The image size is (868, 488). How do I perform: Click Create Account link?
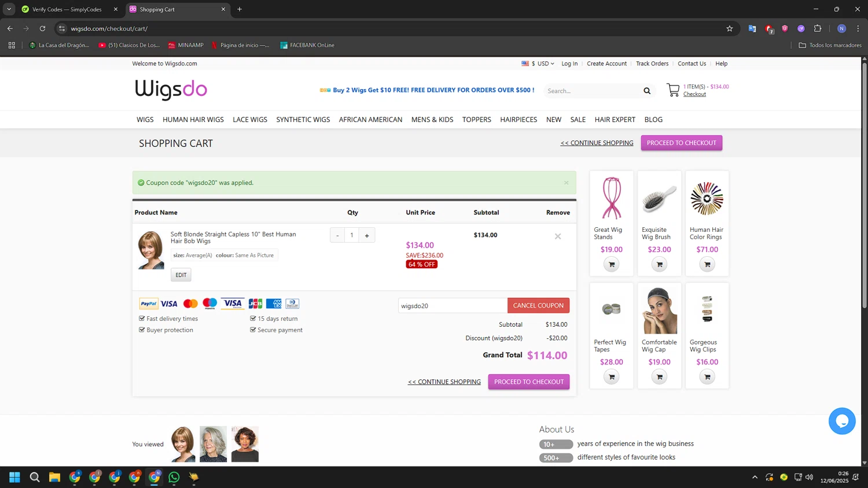(x=606, y=64)
